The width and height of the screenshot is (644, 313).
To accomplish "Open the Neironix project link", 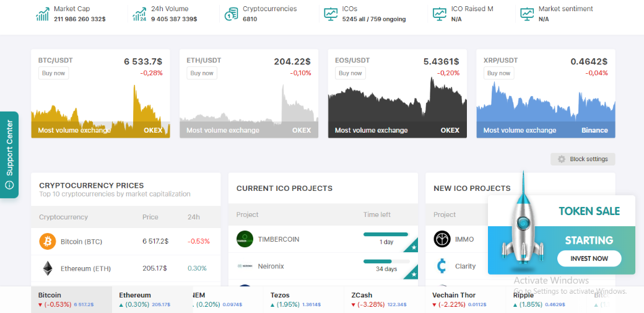I will pos(271,266).
